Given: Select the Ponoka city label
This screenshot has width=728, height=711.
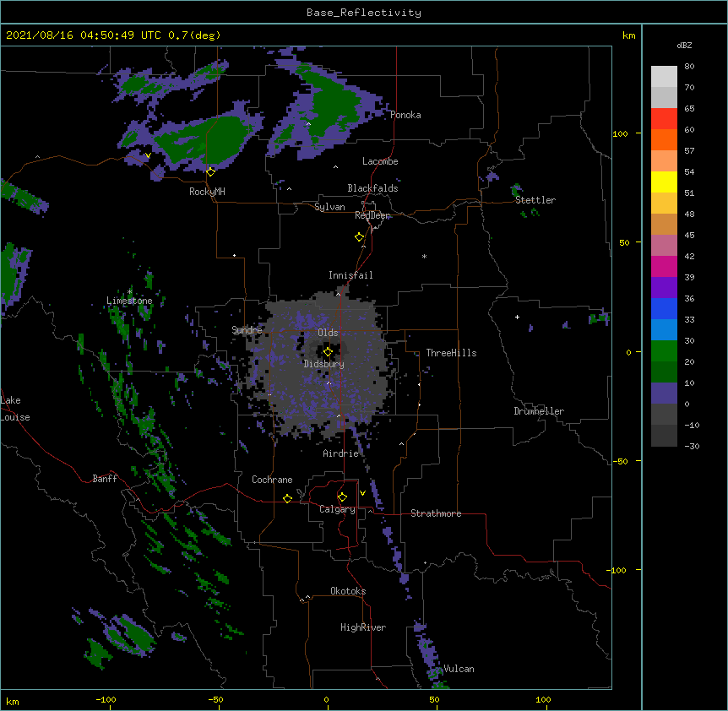Looking at the screenshot, I should click(x=405, y=115).
